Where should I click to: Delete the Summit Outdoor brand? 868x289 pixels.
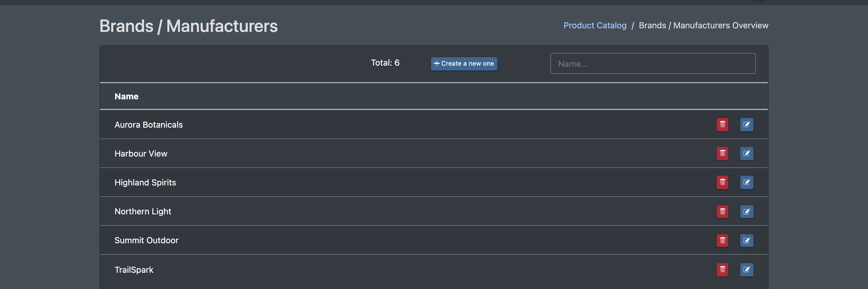722,241
